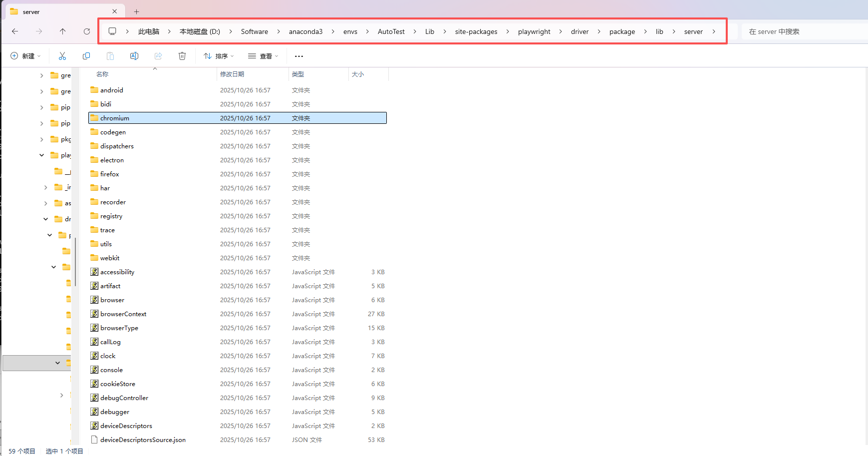Click the PC monitor icon in address bar
Screen dimensions: 868x456
click(x=112, y=31)
